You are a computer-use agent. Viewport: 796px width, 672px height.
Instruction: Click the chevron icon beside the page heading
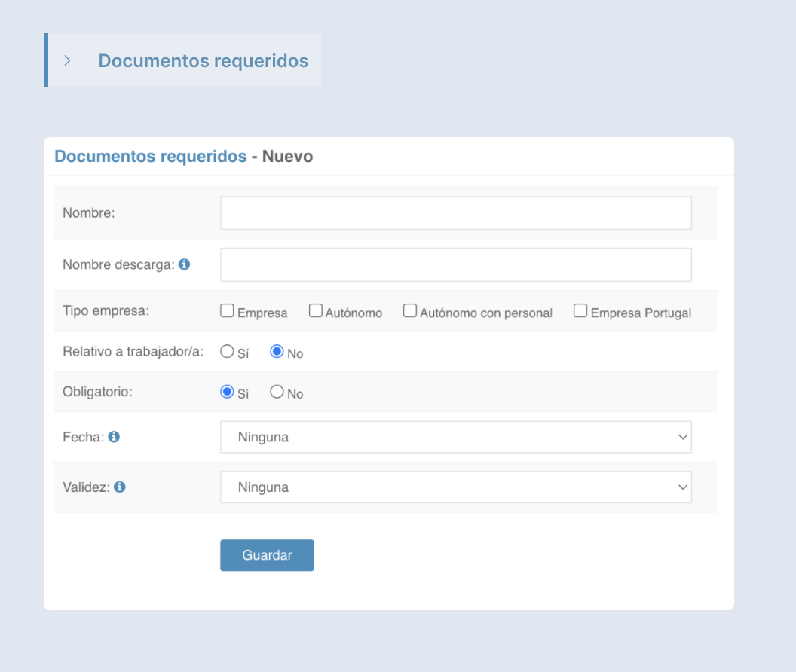(x=68, y=60)
